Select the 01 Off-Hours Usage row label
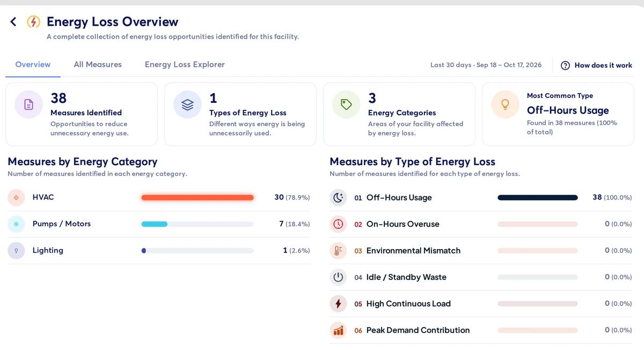Screen dimensions: 644x350 coord(393,198)
